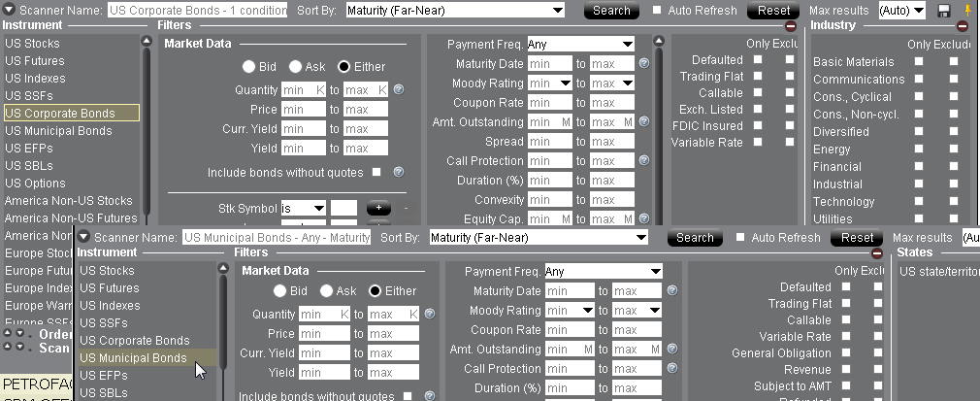Select Ask radio in Municipal scanner Market Data
The width and height of the screenshot is (980, 401).
pos(326,290)
